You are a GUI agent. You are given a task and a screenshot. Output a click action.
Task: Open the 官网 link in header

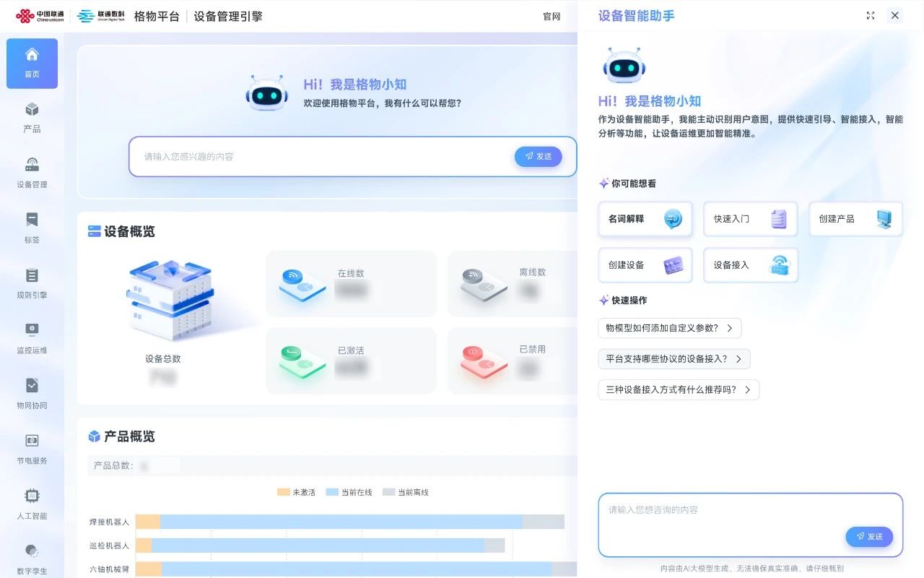[552, 17]
